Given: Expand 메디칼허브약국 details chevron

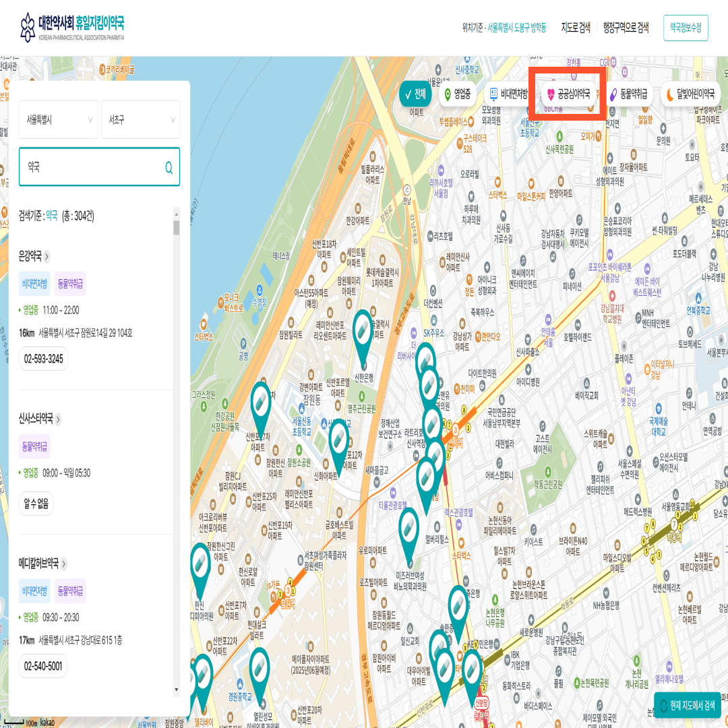Looking at the screenshot, I should pos(63,564).
